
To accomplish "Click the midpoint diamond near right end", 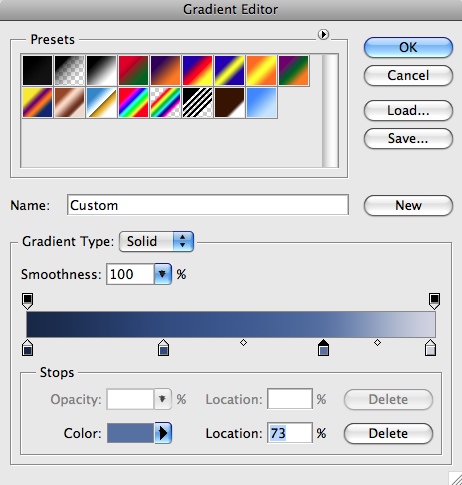I will pos(377,342).
